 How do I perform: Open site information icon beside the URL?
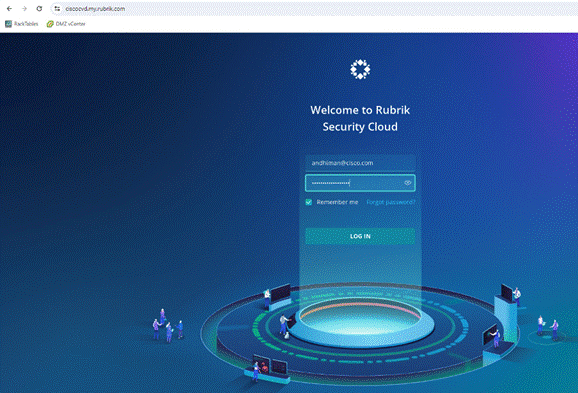pyautogui.click(x=57, y=8)
